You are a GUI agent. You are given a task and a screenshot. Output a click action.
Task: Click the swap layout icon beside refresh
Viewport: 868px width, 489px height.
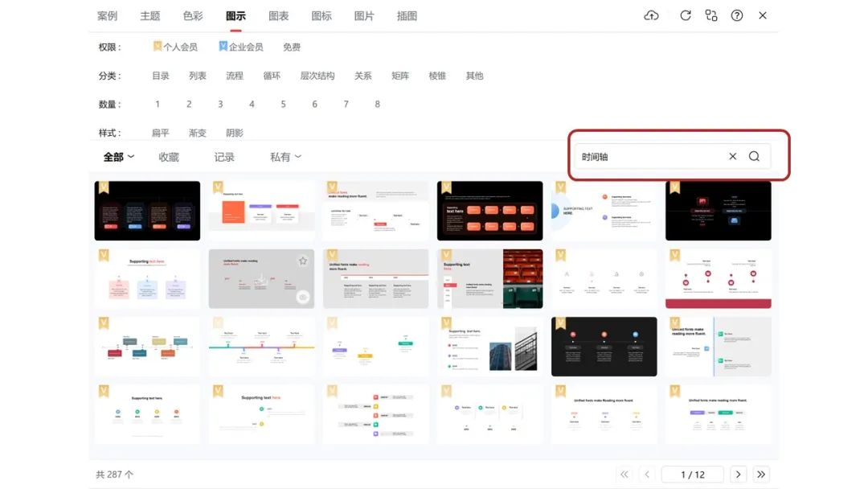tap(710, 15)
